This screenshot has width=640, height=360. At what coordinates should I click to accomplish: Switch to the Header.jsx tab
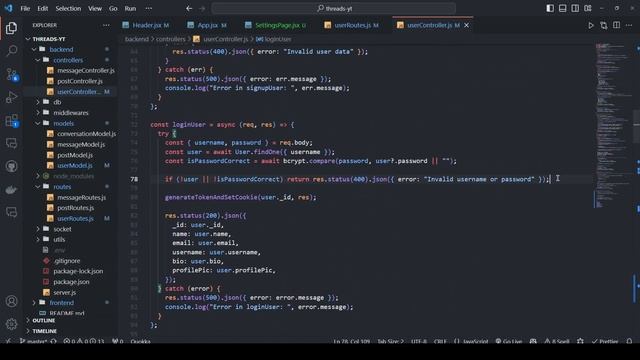(x=146, y=25)
